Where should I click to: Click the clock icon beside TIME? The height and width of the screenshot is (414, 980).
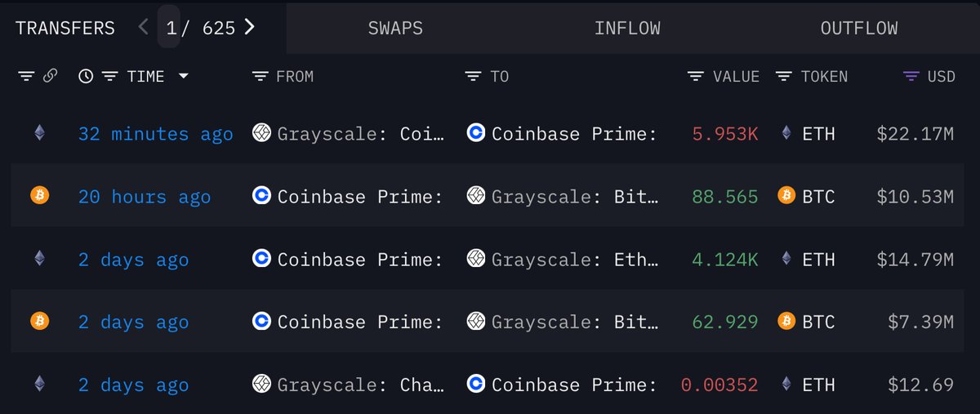point(86,76)
